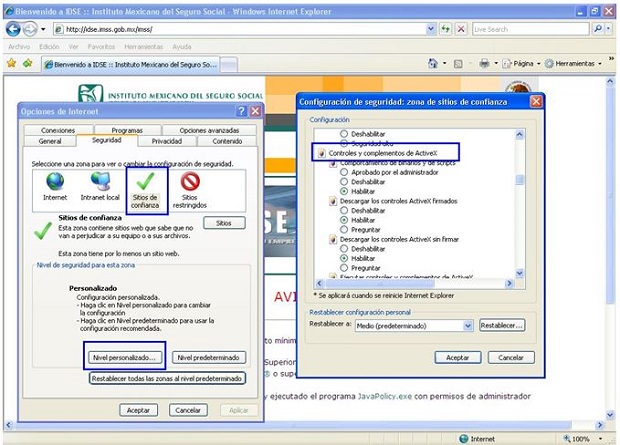This screenshot has height=445, width=620.
Task: Select Habilitar for ActiveX firmados download
Action: pos(344,220)
